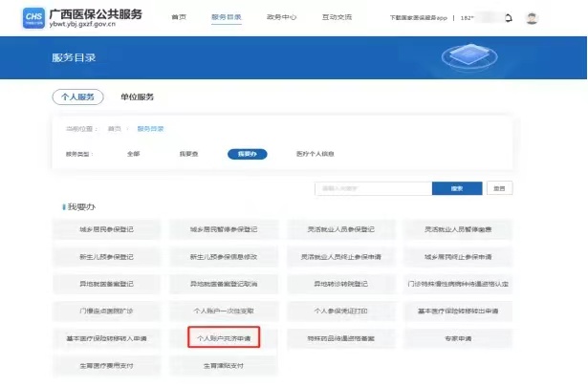Click the notification bell icon
Screen dimensions: 588x387
tap(507, 18)
